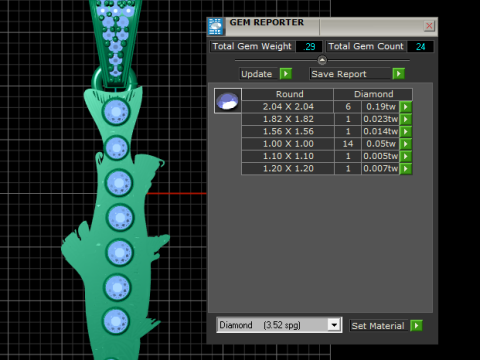The height and width of the screenshot is (360, 480).
Task: Select the 1.20 X 1.20 size cell
Action: coord(288,169)
